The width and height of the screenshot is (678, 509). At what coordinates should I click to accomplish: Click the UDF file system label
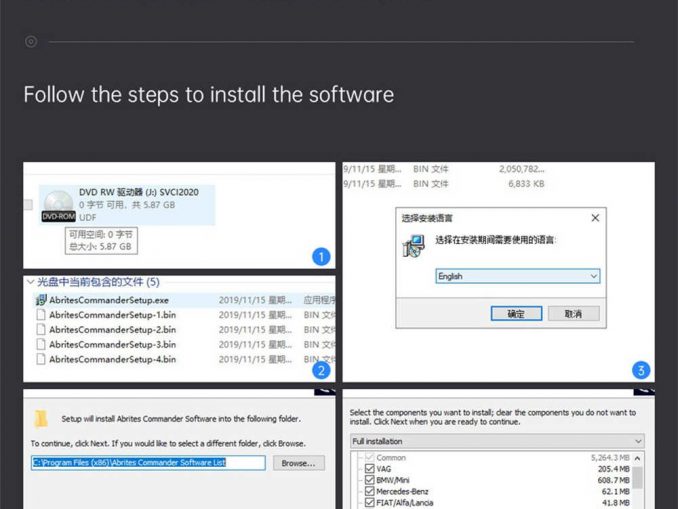tap(88, 218)
